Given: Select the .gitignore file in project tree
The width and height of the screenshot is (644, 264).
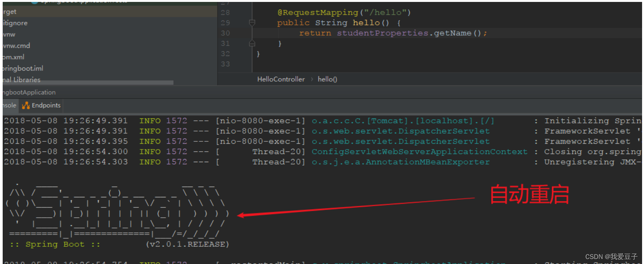Looking at the screenshot, I should tap(15, 23).
